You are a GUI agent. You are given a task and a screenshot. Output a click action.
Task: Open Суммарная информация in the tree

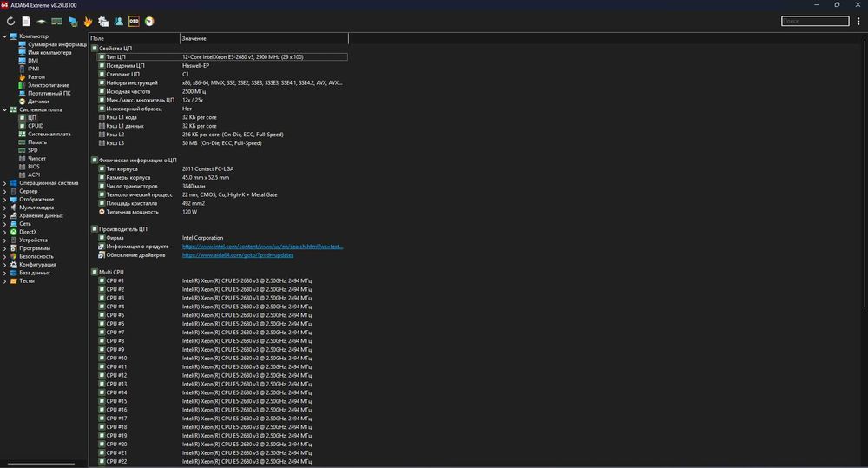click(57, 44)
